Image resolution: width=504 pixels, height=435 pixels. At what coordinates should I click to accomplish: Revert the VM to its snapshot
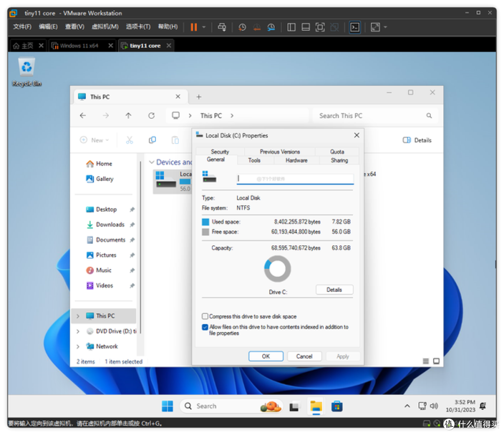click(257, 27)
